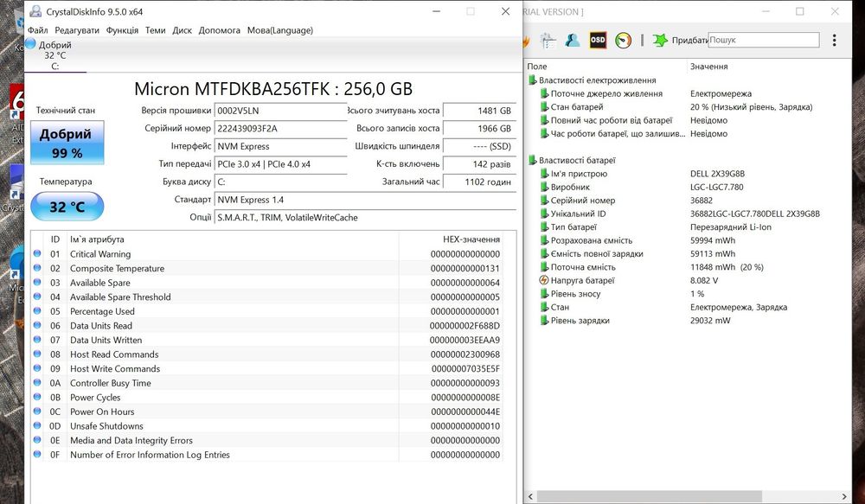
Task: Select the Поточна ємність row
Action: [688, 267]
